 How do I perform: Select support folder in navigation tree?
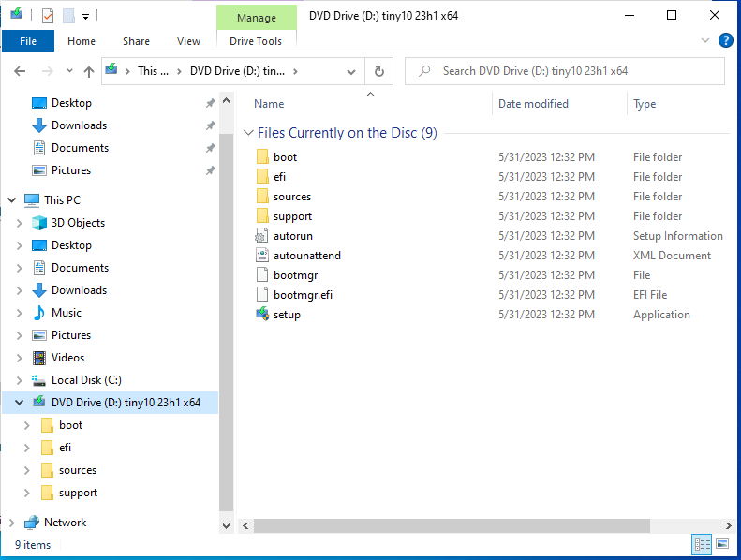tap(78, 493)
